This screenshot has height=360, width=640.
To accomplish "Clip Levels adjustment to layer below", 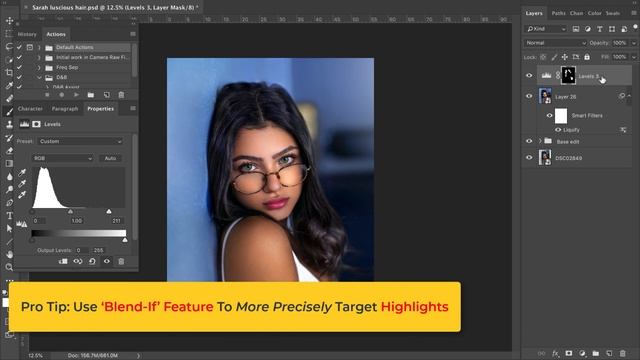I will (x=63, y=261).
